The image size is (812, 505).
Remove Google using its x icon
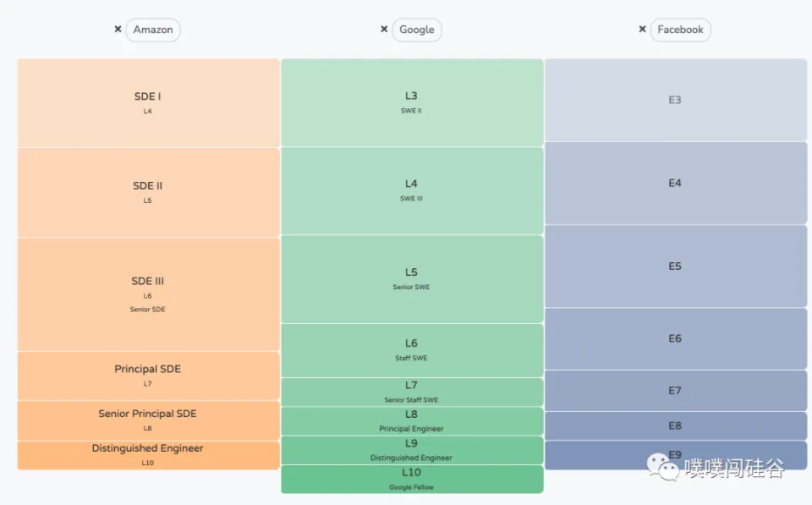[x=384, y=30]
